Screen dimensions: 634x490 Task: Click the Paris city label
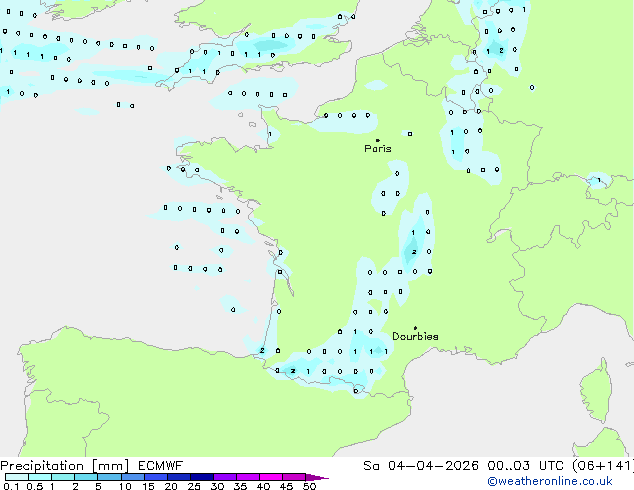[378, 149]
